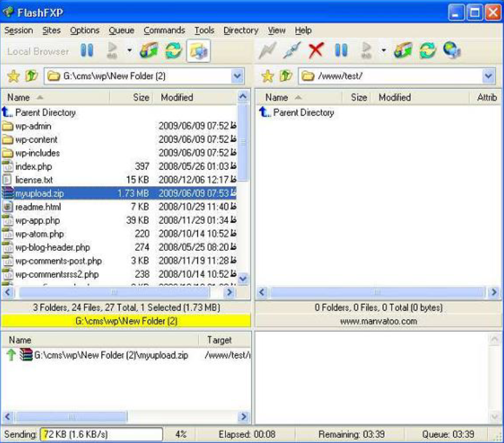Pause the local pane transfer
The width and height of the screenshot is (504, 443).
[87, 50]
